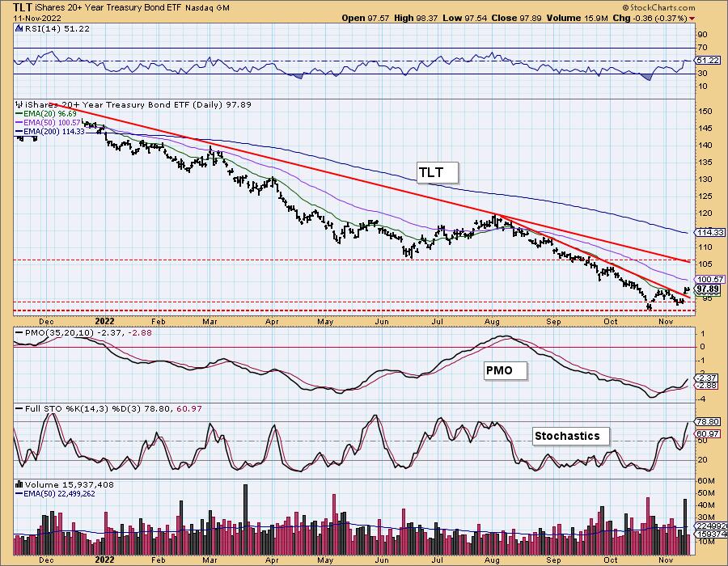The width and height of the screenshot is (728, 566).
Task: Click the 'Chg -0.36 (-0.37%)' value
Action: tap(650, 18)
